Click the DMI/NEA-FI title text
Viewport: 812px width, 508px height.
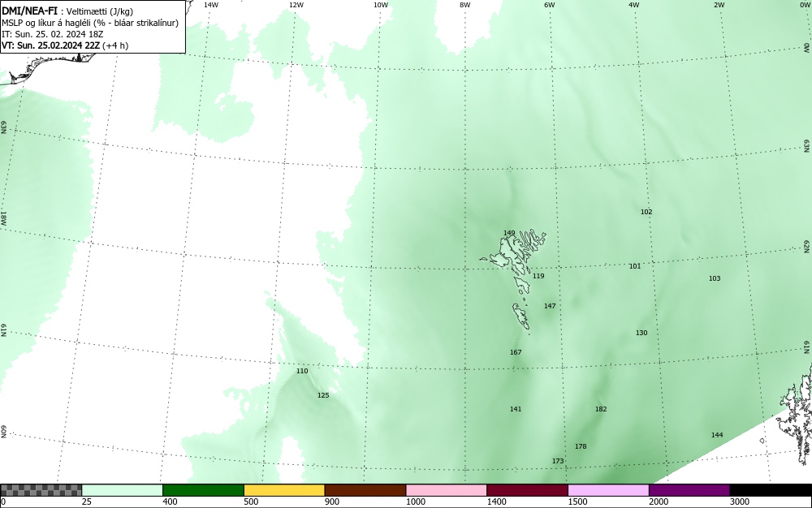tap(29, 11)
